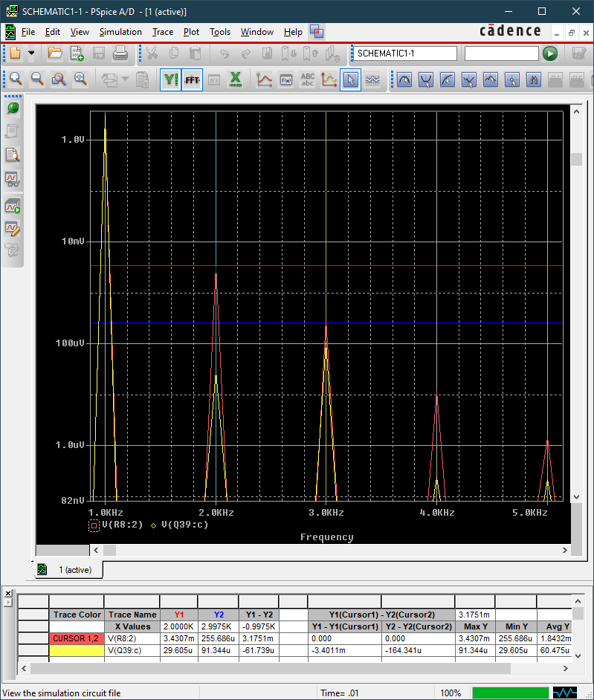
Task: Toggle the Log Y Axis button
Action: (171, 80)
